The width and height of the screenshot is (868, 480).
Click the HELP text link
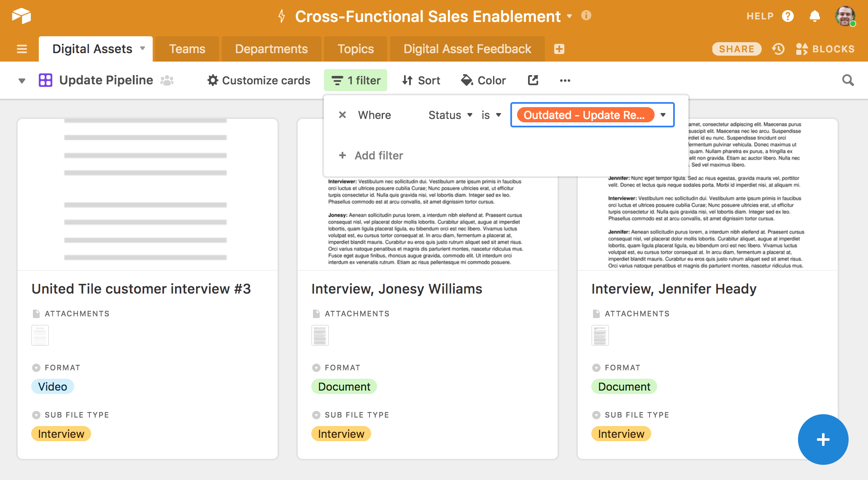click(x=760, y=16)
